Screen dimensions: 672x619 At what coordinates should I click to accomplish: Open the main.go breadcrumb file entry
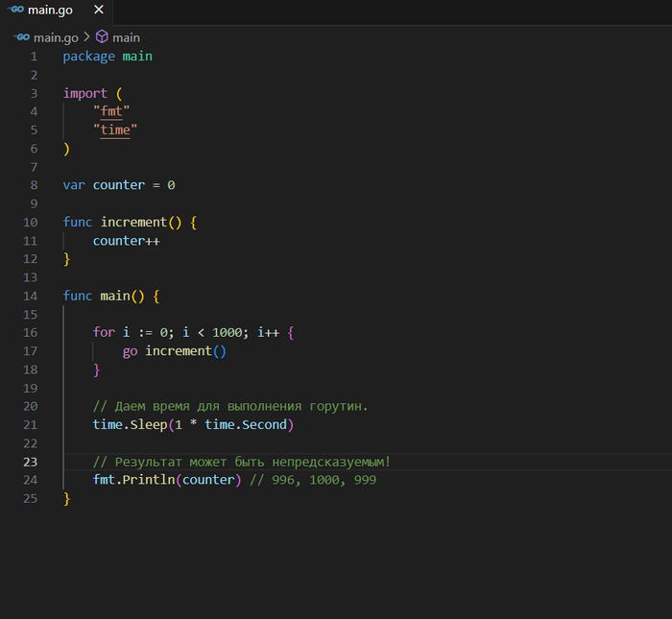[57, 37]
